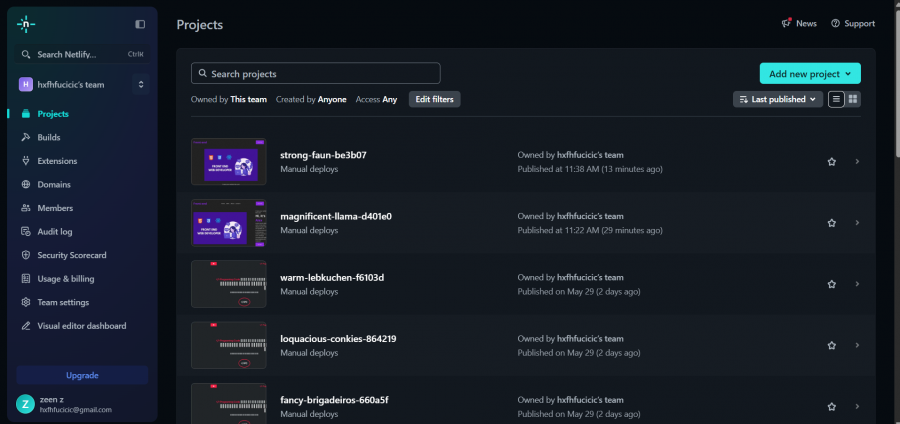Star the magnificent-llama-d401e0 project
Image resolution: width=900 pixels, height=424 pixels.
point(832,223)
